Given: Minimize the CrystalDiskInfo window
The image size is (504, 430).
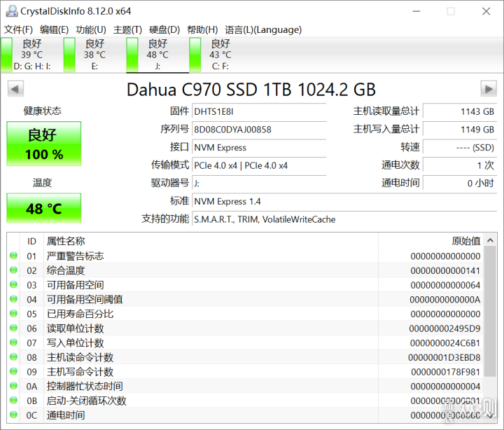Looking at the screenshot, I should pyautogui.click(x=416, y=12).
